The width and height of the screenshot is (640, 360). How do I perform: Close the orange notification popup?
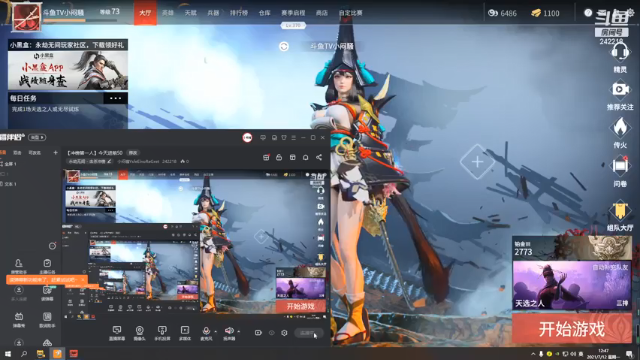pos(82,280)
